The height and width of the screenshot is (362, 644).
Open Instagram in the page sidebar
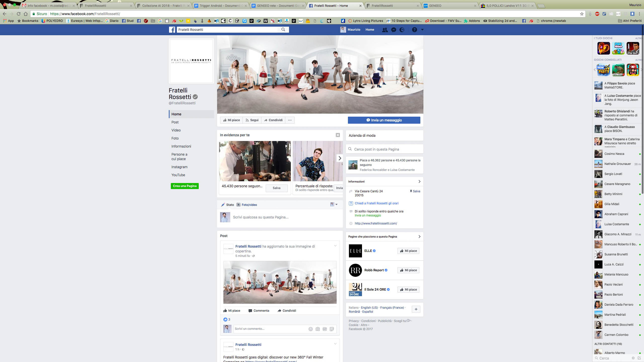pyautogui.click(x=179, y=167)
